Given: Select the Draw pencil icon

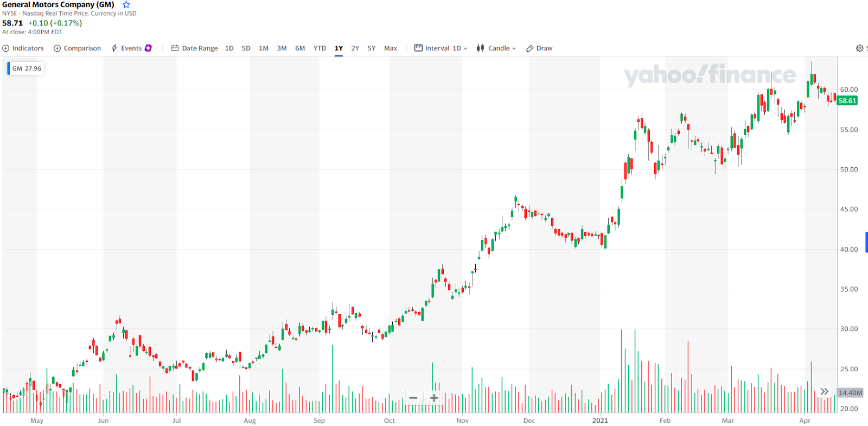Looking at the screenshot, I should (x=530, y=48).
